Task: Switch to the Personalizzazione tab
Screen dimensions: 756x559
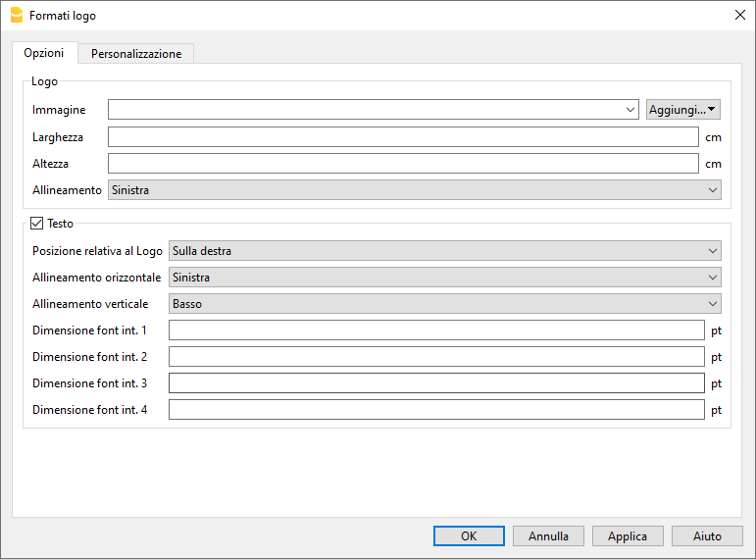Action: tap(136, 54)
